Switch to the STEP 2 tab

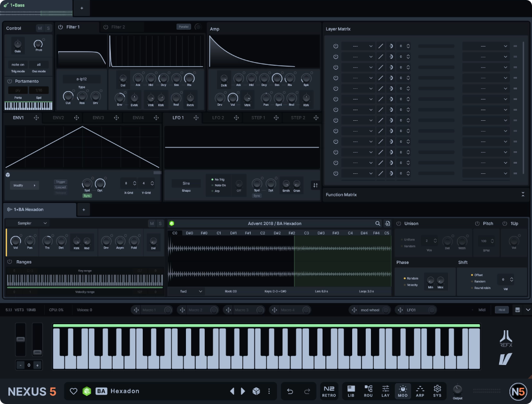298,118
